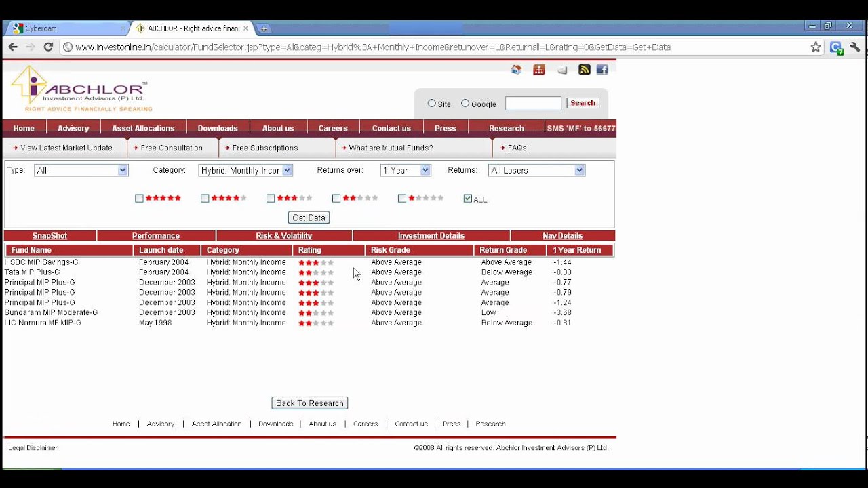Select the Site search radio button

coord(432,103)
